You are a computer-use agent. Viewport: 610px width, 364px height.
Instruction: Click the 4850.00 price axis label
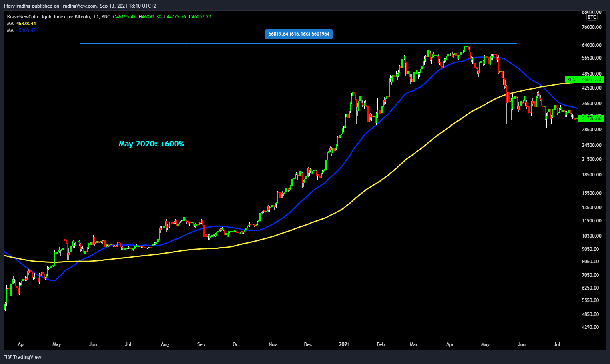(590, 314)
